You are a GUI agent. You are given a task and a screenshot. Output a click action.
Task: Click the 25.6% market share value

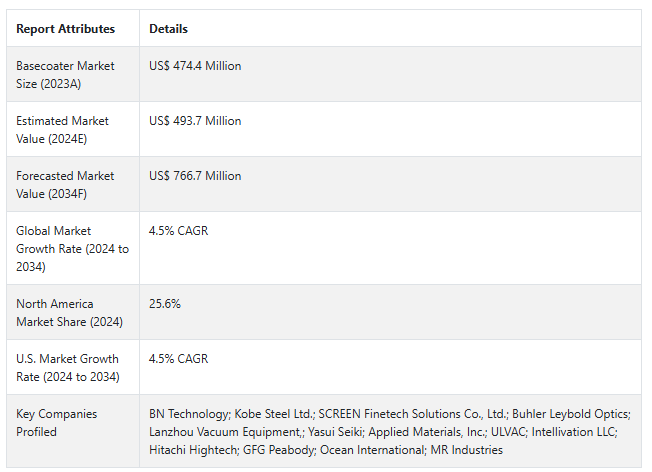(x=165, y=304)
